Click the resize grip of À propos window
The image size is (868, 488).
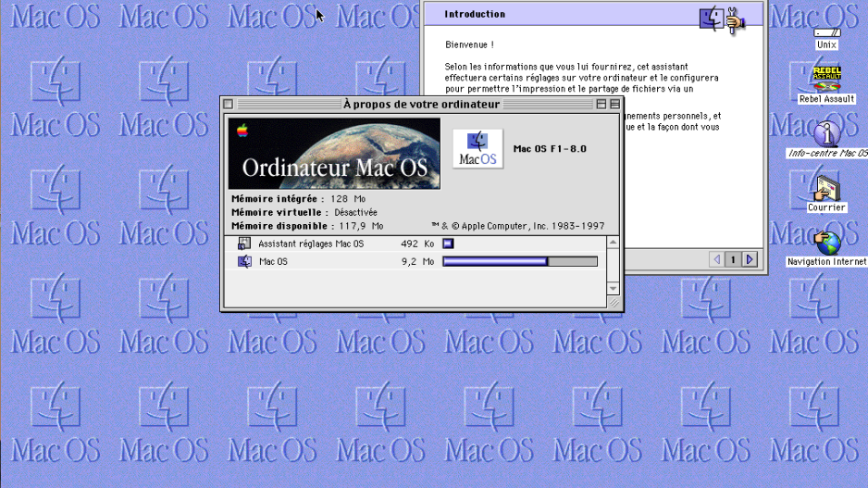click(x=614, y=303)
